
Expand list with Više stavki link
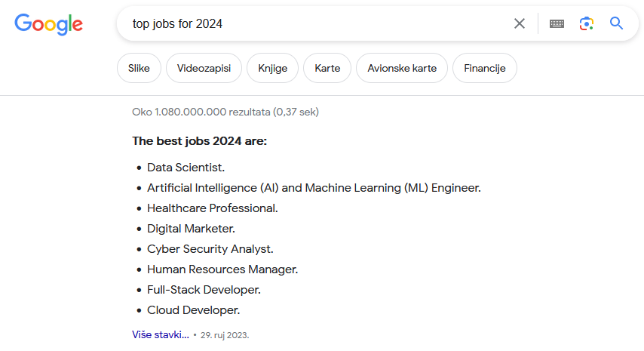click(x=161, y=334)
